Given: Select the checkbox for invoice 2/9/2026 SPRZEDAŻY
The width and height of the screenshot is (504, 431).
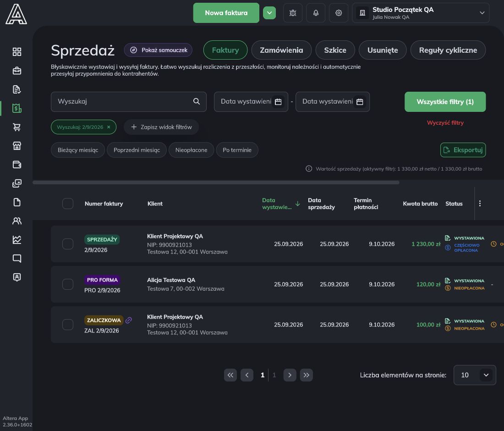Looking at the screenshot, I should [68, 244].
